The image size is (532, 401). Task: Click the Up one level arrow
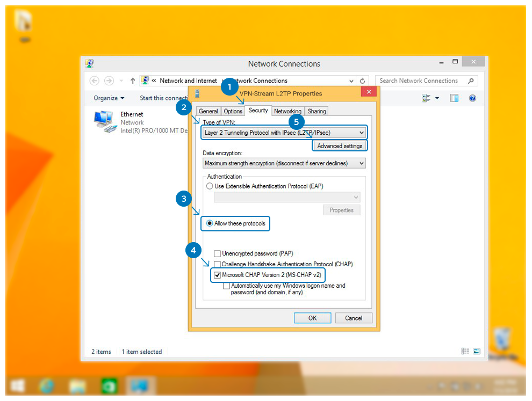pos(133,81)
